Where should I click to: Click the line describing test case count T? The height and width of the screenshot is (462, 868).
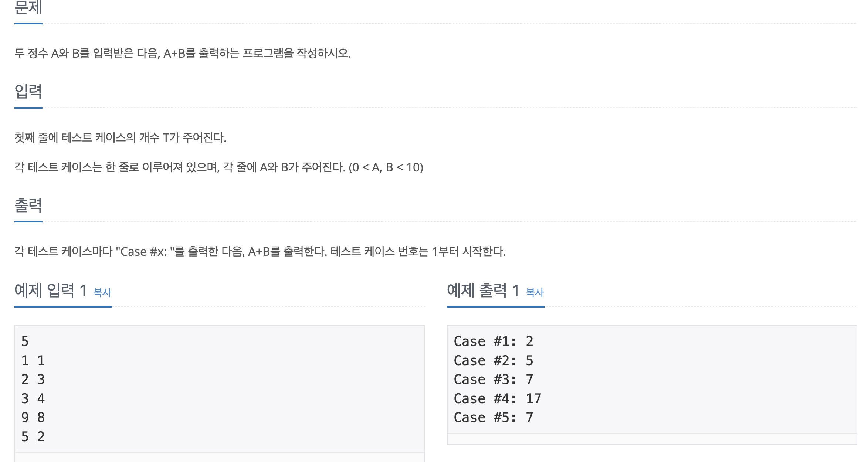[x=120, y=138]
